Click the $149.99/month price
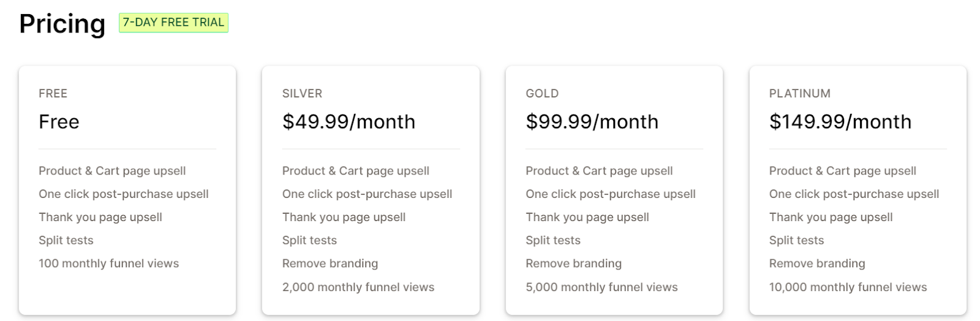This screenshot has height=321, width=980. click(840, 122)
